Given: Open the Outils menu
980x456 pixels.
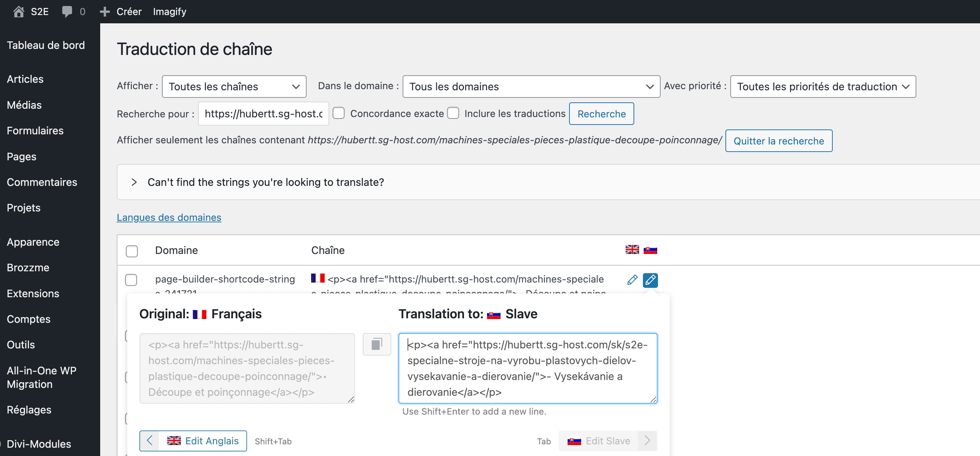Looking at the screenshot, I should click(21, 345).
